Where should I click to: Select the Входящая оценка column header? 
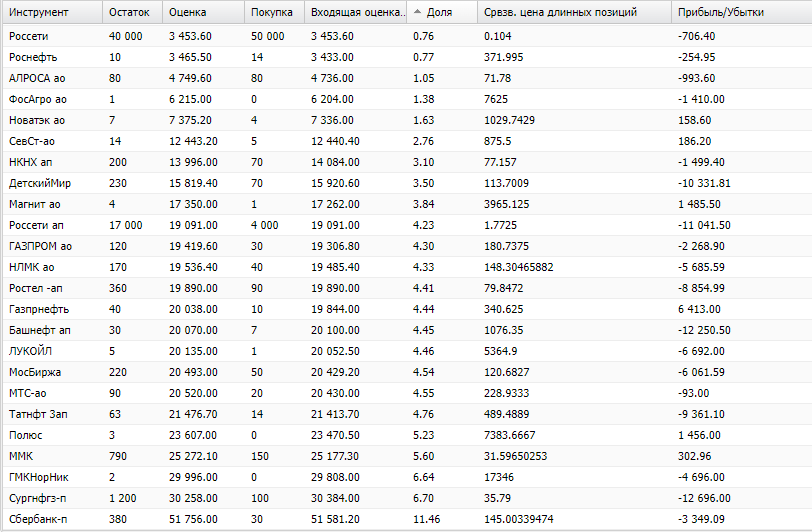pos(356,12)
